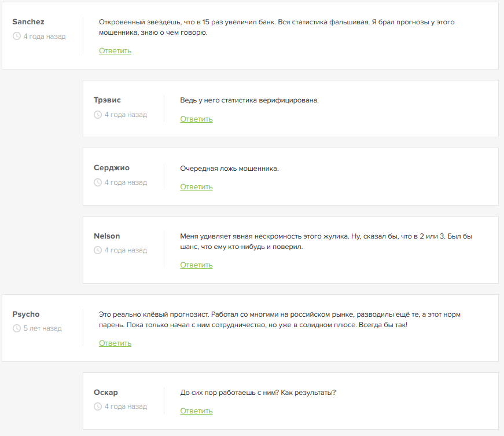Reply to Серджио's comment
The height and width of the screenshot is (436, 504).
(196, 187)
